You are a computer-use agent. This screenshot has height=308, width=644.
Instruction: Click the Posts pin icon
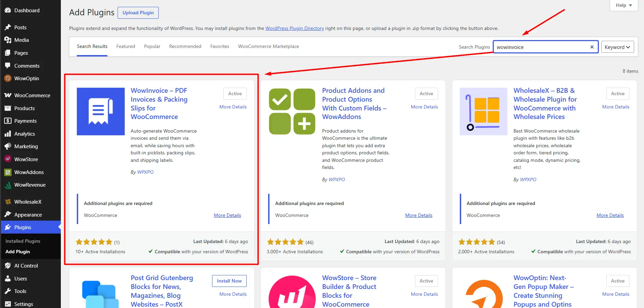[8, 27]
